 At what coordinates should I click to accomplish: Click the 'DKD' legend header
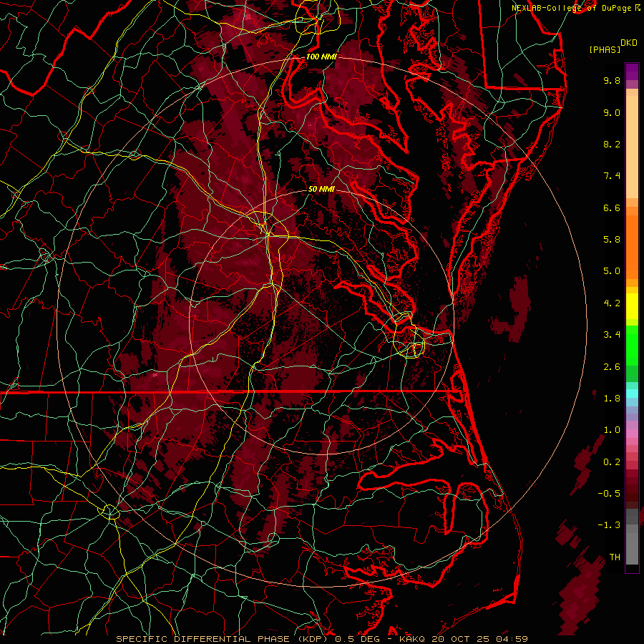tap(629, 43)
